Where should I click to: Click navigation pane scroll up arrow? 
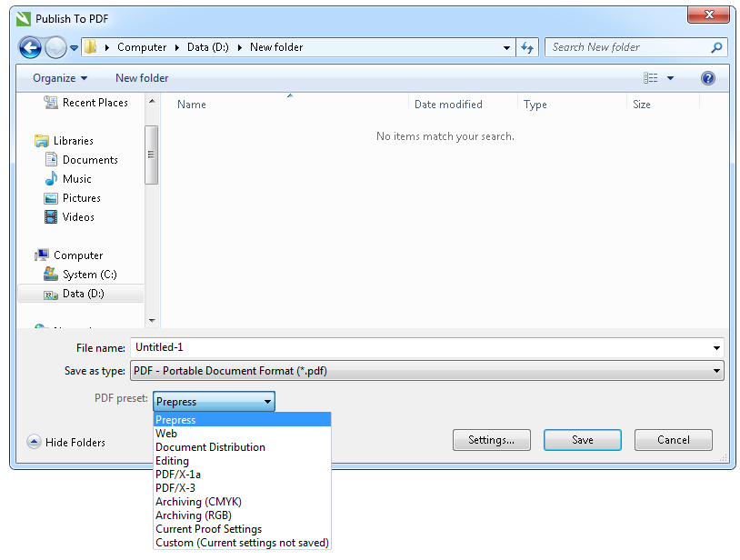coord(152,101)
